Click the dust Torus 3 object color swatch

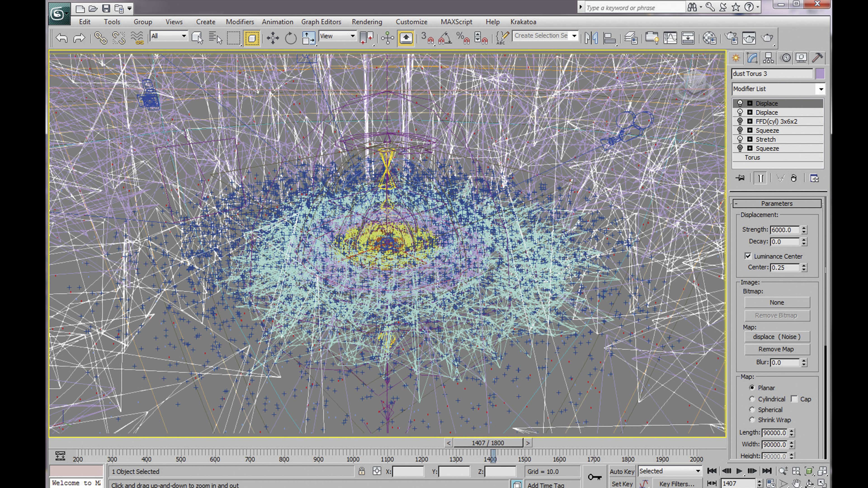(820, 73)
